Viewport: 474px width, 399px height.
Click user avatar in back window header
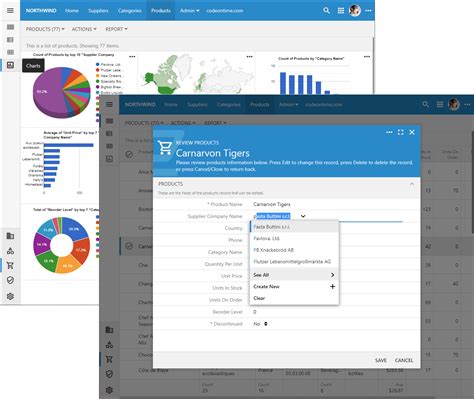pos(355,10)
